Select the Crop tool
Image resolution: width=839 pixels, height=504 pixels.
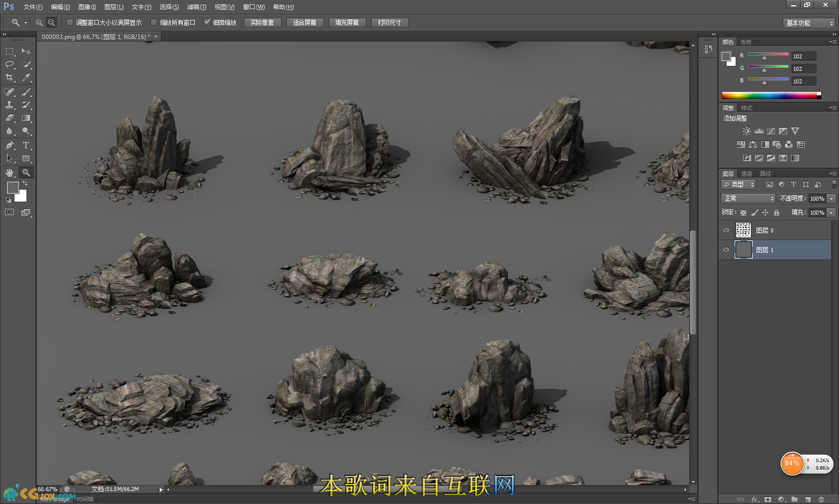9,77
